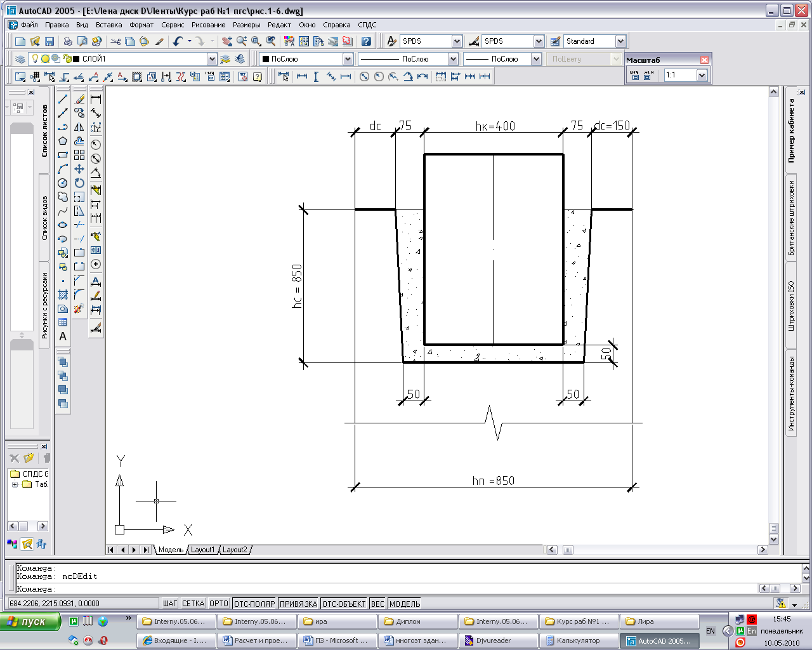Click the Save file icon
Screen dimensions: 812x650
(x=49, y=41)
